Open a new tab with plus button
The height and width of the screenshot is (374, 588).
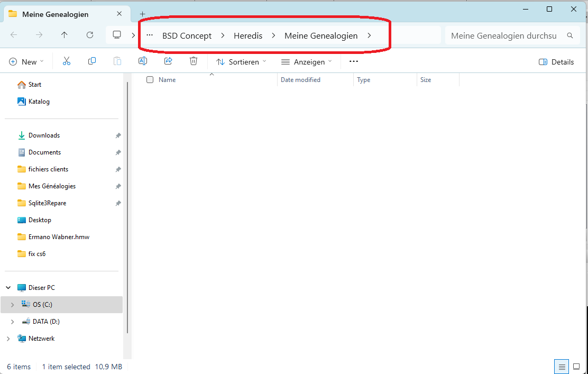point(142,14)
